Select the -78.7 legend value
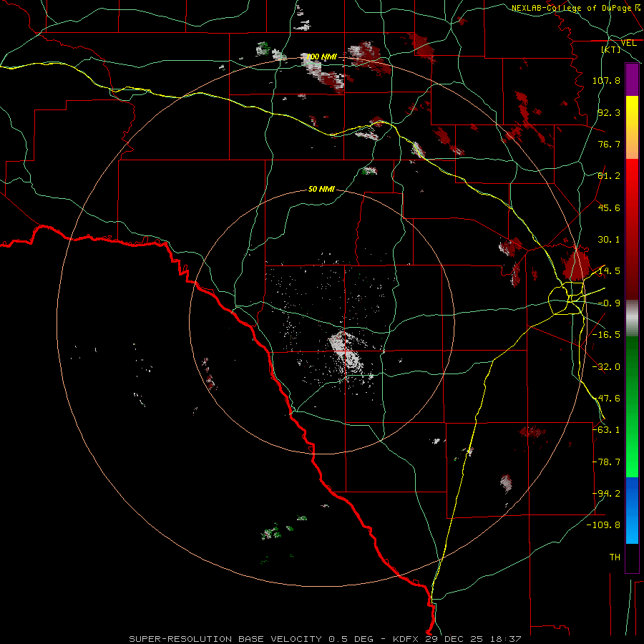Image resolution: width=644 pixels, height=644 pixels. tap(606, 462)
